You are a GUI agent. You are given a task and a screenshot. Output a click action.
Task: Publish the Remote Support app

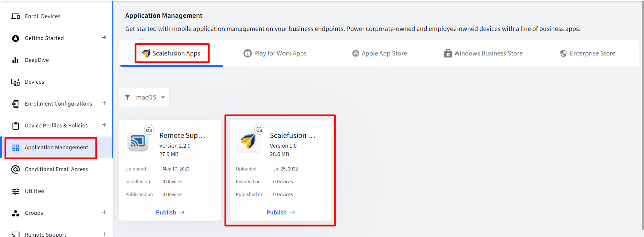170,212
